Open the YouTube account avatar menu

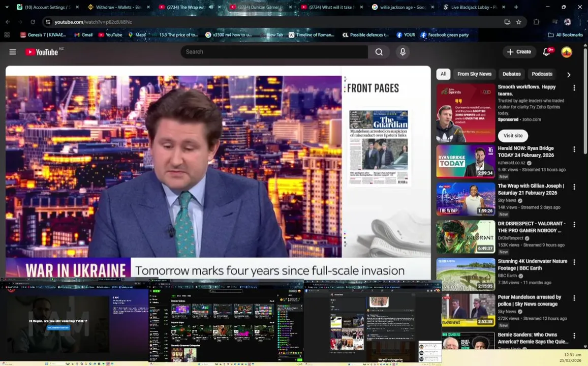[x=567, y=52]
